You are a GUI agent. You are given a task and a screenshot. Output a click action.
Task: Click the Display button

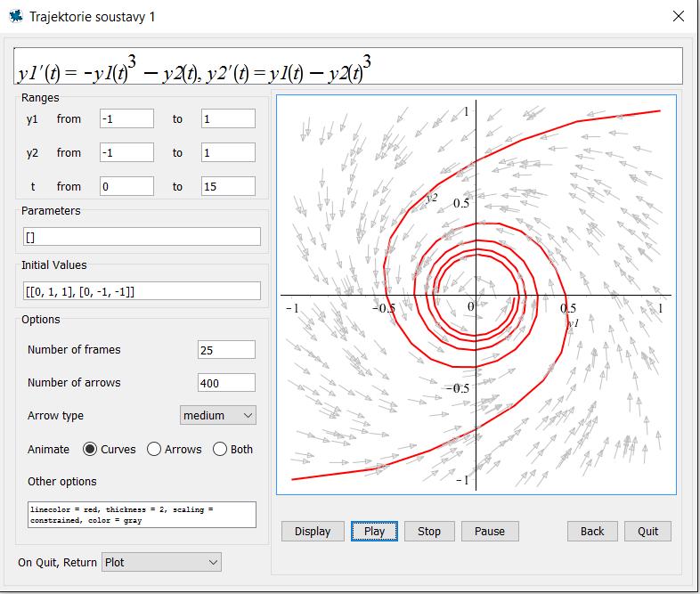coord(313,531)
